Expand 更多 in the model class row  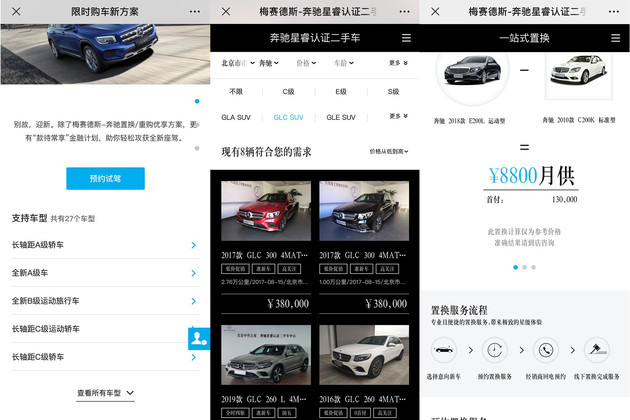click(x=398, y=116)
